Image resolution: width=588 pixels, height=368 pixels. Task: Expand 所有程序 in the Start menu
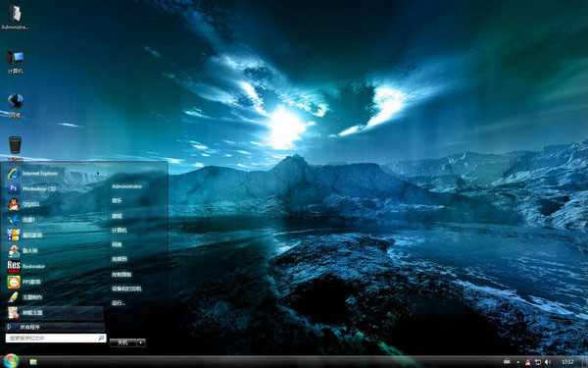point(55,327)
